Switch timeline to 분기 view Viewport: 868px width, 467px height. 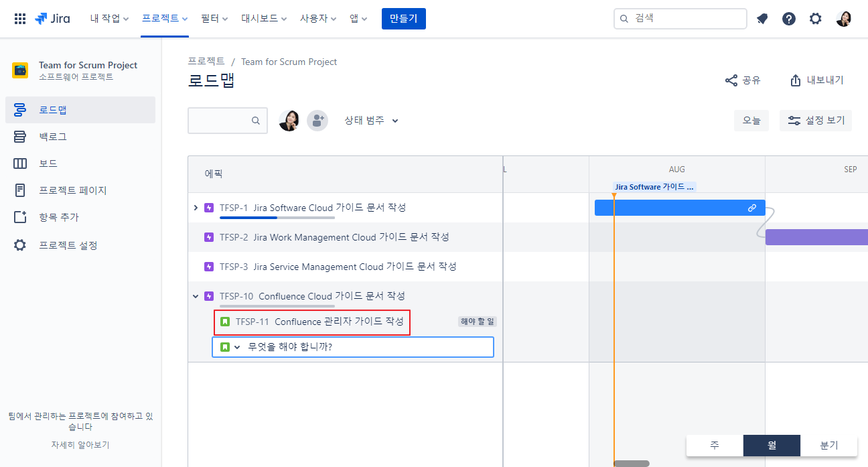828,446
